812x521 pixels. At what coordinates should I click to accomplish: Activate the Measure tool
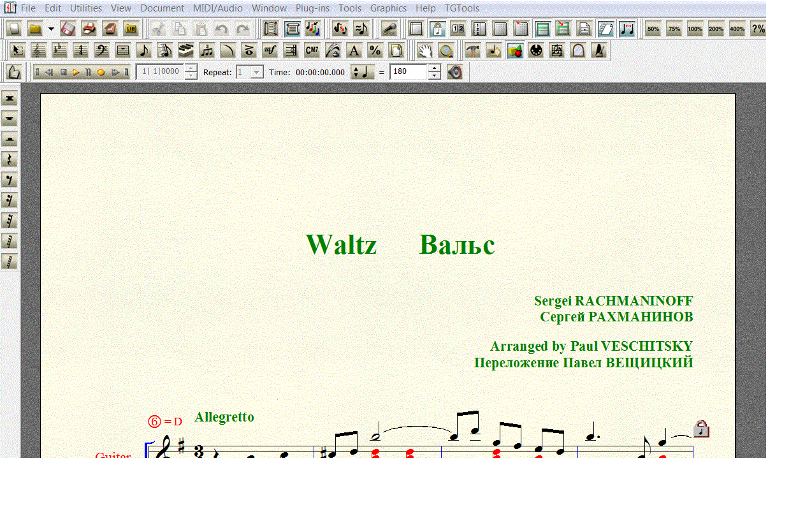click(123, 50)
